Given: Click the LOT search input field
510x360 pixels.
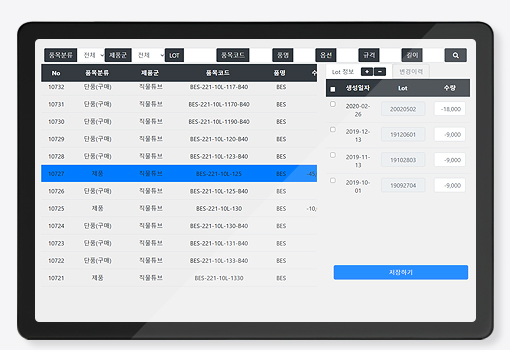Looking at the screenshot, I should [x=200, y=55].
